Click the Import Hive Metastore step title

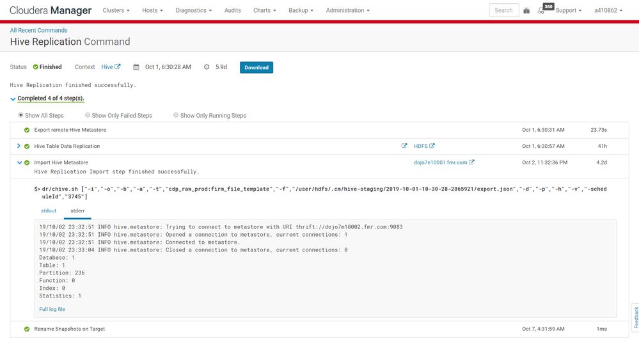[x=61, y=162]
